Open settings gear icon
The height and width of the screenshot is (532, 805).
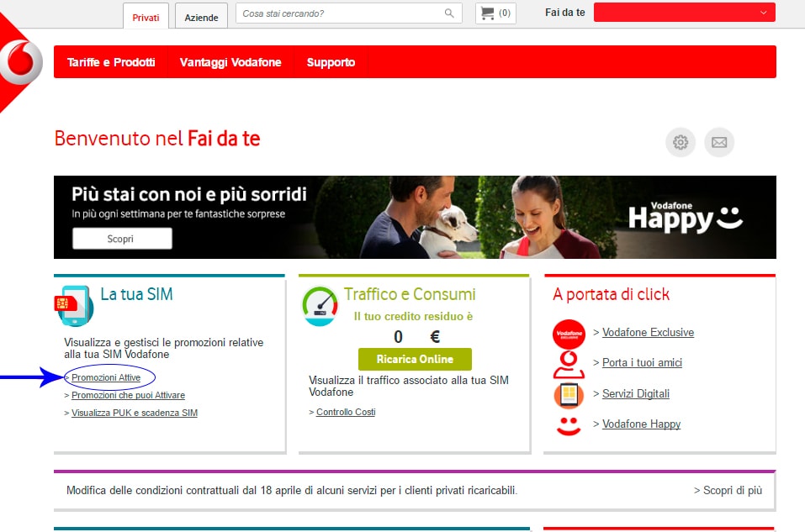coord(681,142)
